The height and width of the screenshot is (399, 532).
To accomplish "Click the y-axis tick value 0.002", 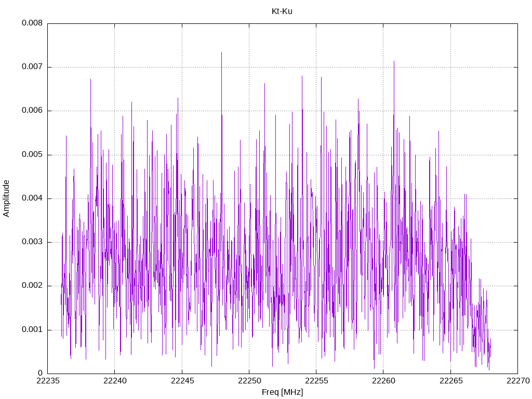I will coord(32,286).
